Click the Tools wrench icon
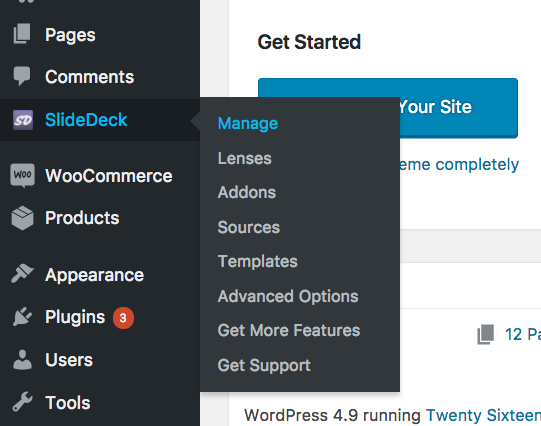This screenshot has width=541, height=426. [22, 402]
